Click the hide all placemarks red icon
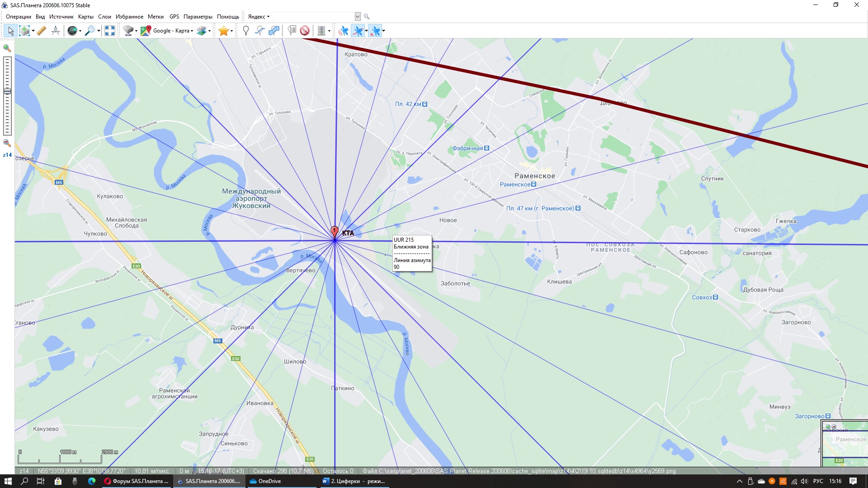The image size is (868, 488). pos(305,31)
